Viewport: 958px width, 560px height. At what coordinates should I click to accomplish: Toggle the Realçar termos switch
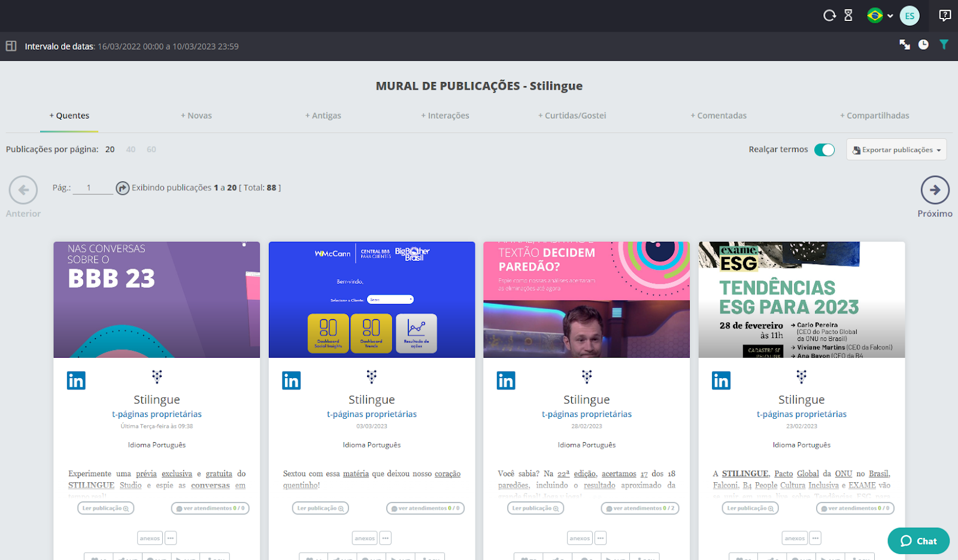point(824,150)
